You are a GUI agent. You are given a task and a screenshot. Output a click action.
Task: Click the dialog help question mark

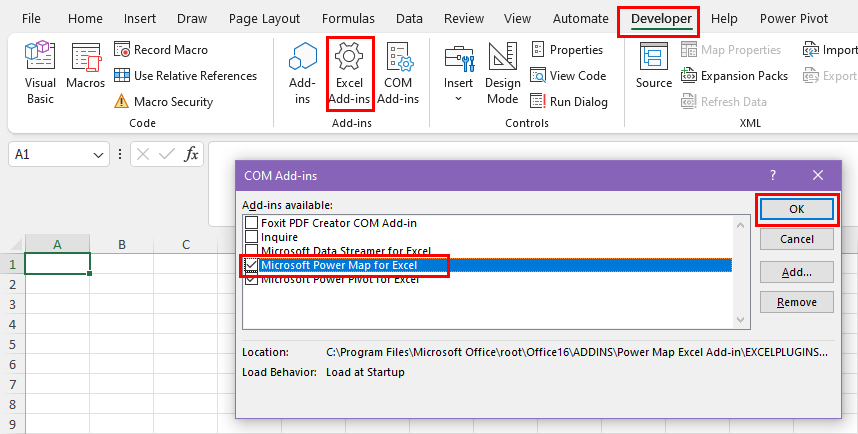coord(773,175)
